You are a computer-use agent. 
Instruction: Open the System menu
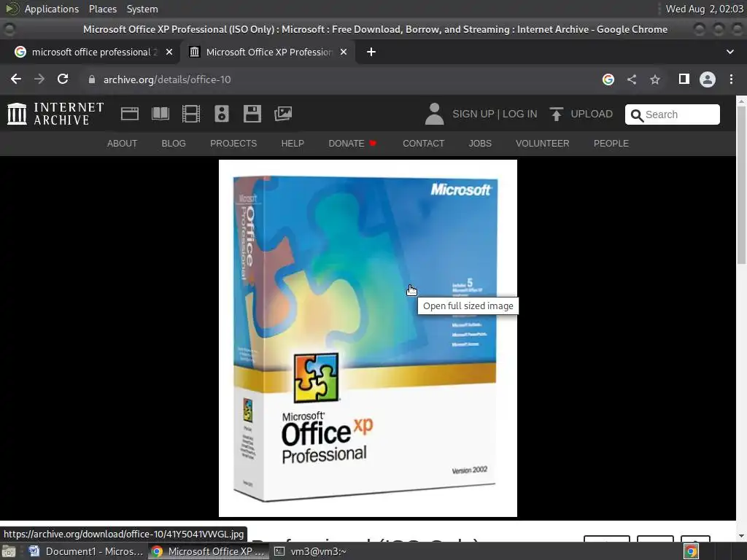click(x=142, y=9)
